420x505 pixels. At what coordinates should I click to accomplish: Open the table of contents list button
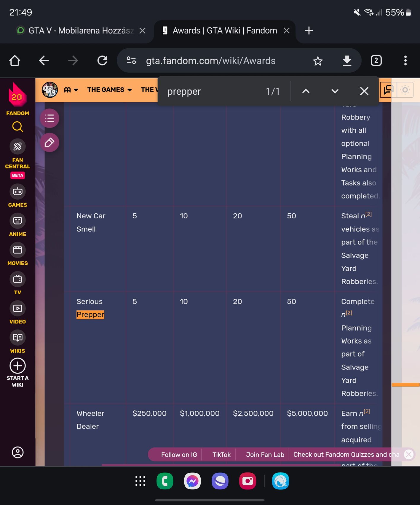click(49, 118)
